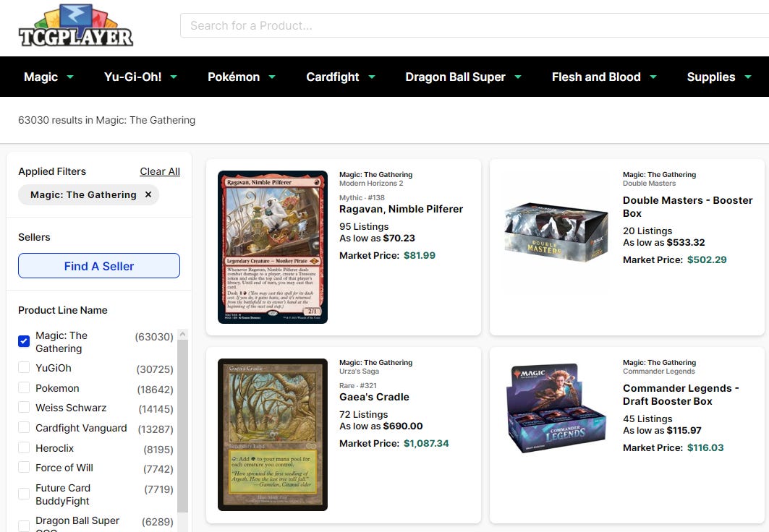
Task: Open the Ragavan, Nimble Pilferer card image
Action: [x=273, y=247]
